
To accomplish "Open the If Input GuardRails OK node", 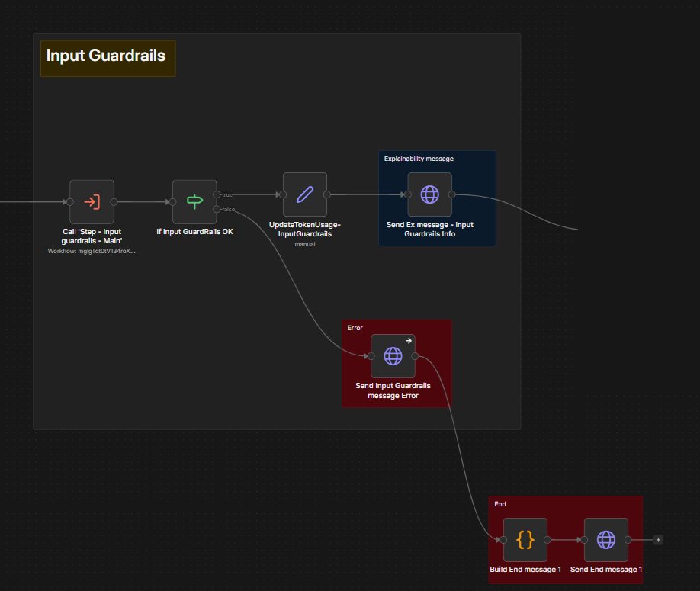I will click(x=194, y=202).
